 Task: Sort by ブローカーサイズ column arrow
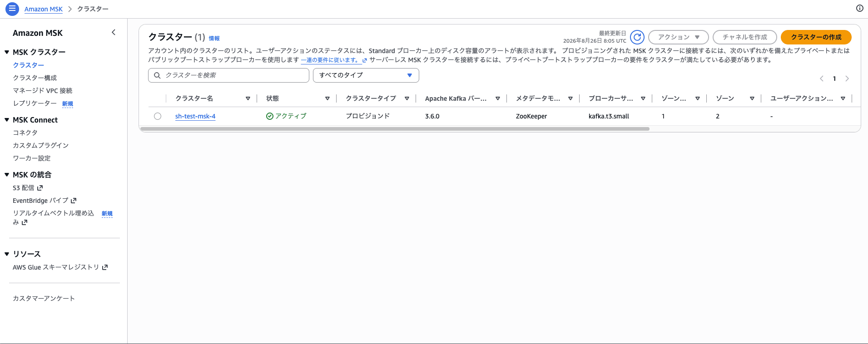(643, 98)
